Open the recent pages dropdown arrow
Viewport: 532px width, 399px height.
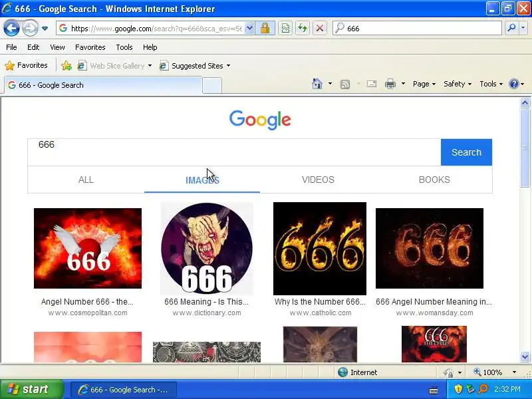coord(45,29)
